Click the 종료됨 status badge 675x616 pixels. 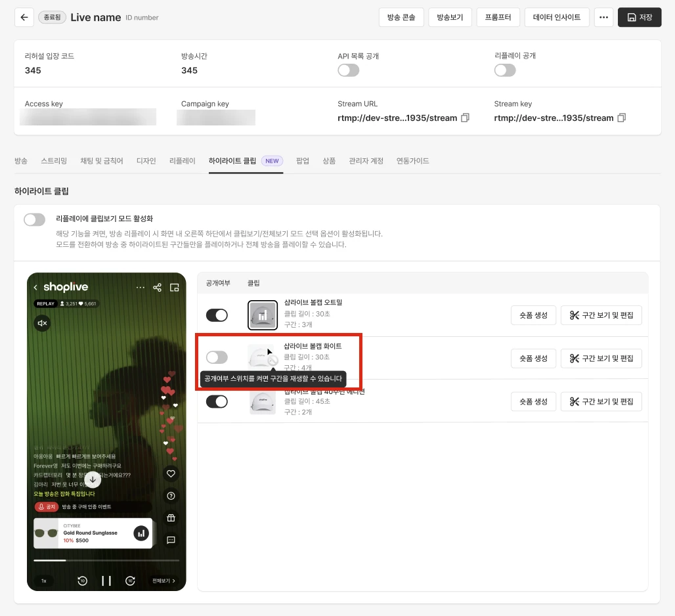coord(52,17)
